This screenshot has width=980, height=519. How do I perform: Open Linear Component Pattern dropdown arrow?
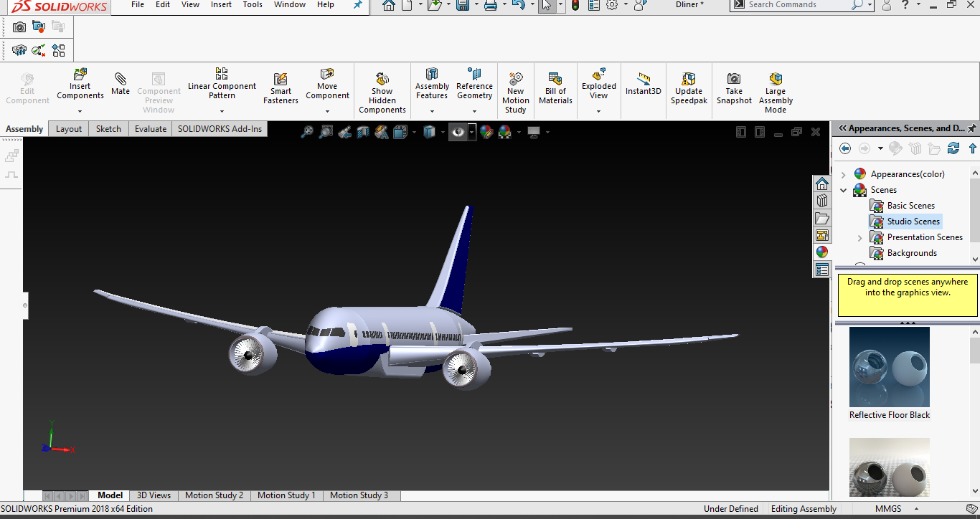(x=222, y=111)
